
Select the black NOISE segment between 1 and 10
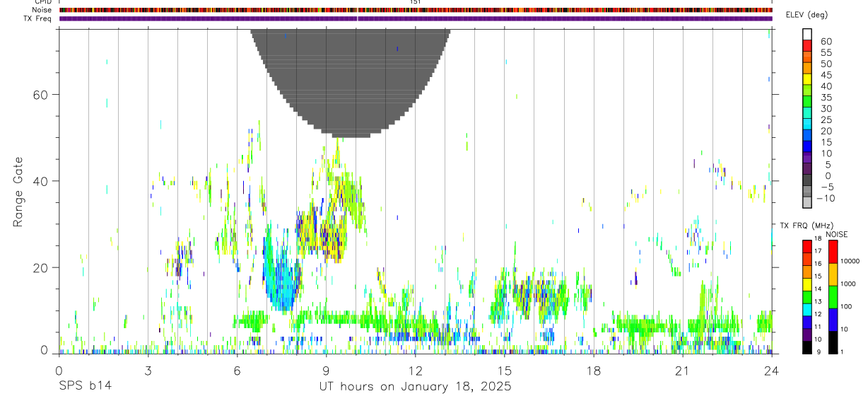(x=833, y=343)
